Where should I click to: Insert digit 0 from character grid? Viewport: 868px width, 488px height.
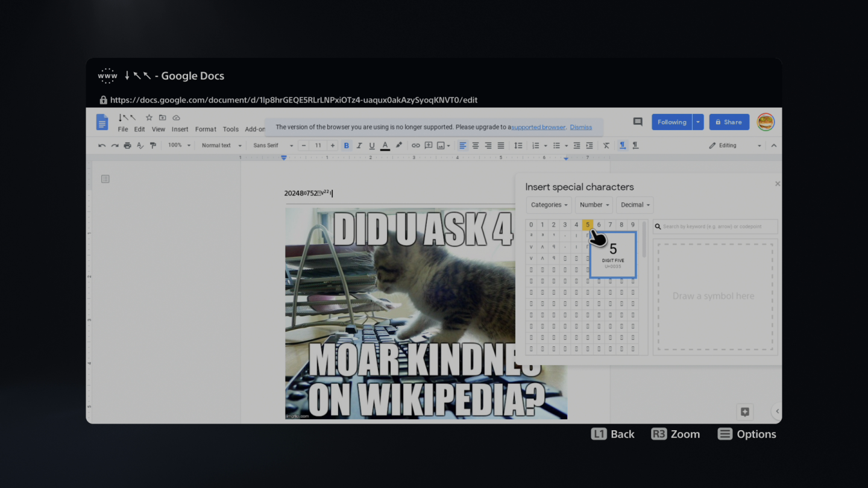click(531, 225)
